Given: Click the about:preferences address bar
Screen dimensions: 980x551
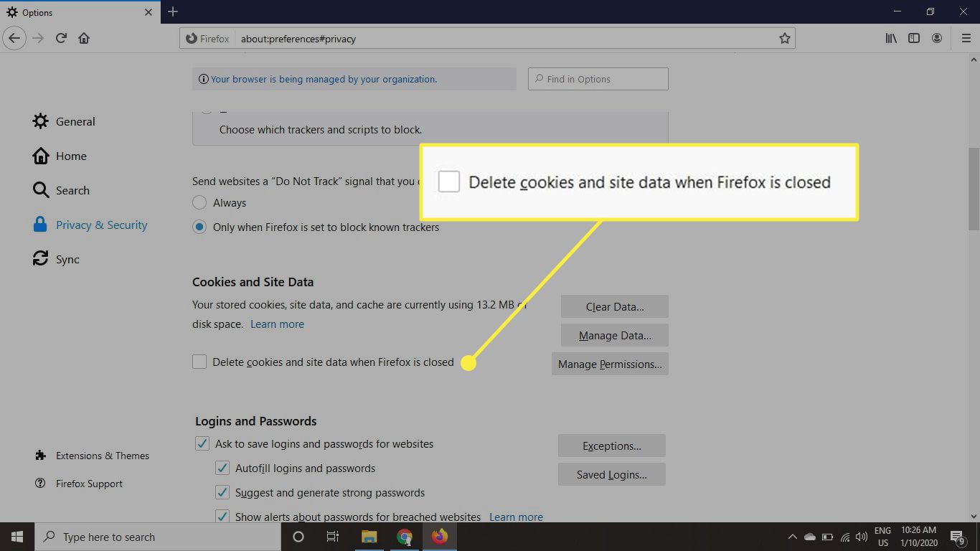Looking at the screenshot, I should [488, 39].
